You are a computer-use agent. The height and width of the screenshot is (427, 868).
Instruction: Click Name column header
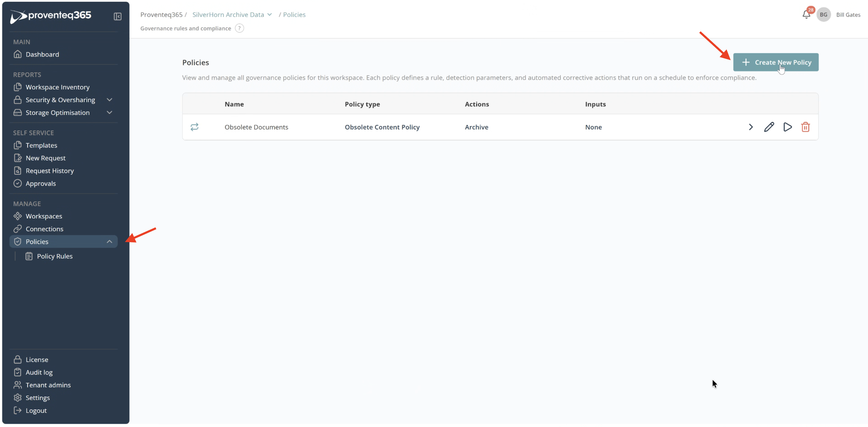234,104
